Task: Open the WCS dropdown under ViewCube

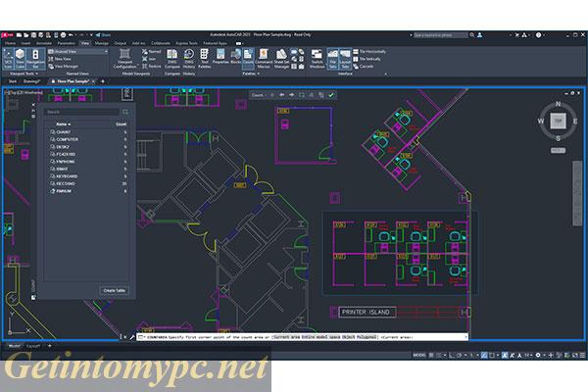Action: 558,150
